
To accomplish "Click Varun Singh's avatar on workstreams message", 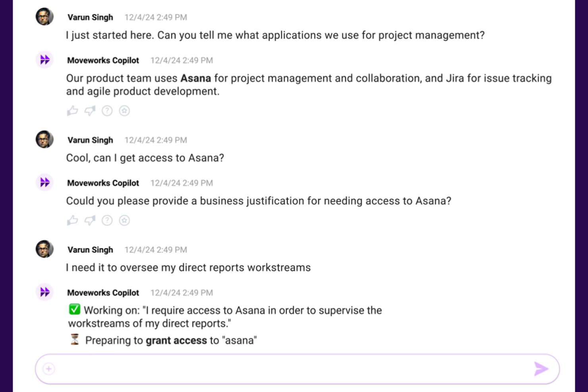I will pos(44,249).
